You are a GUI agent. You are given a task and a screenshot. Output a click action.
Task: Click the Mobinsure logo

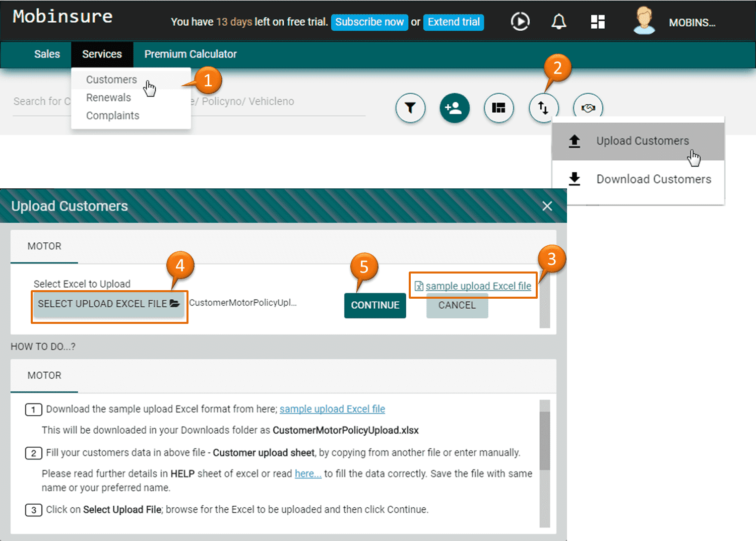pos(62,17)
